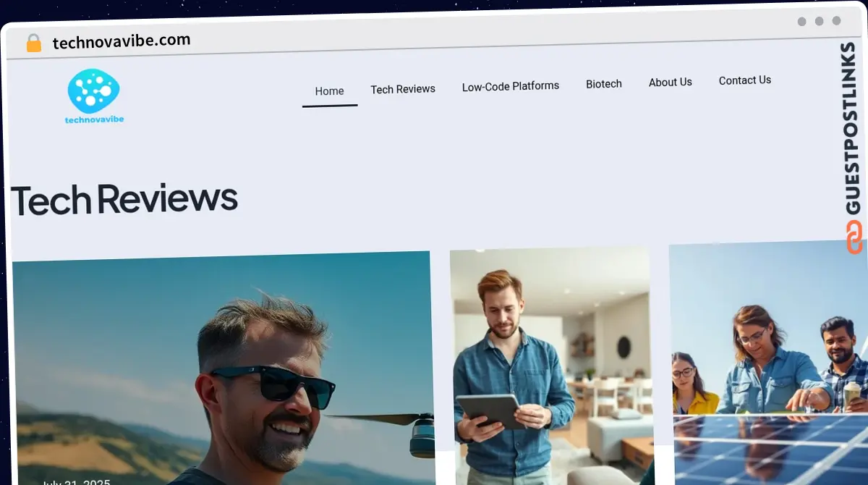Viewport: 868px width, 485px height.
Task: Open the solar panel team article image
Action: (769, 363)
